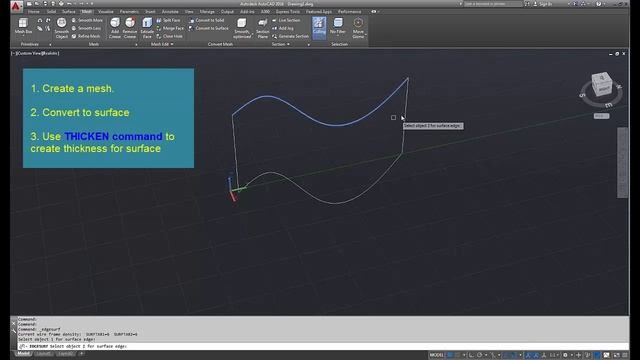
Task: Open the Express Tools ribbon tab
Action: (x=288, y=11)
